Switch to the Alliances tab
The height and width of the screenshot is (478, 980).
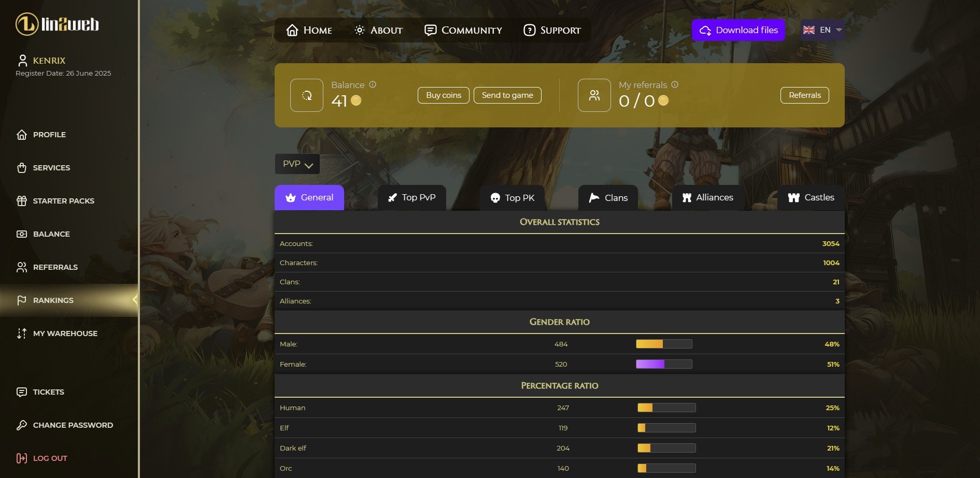pos(708,197)
